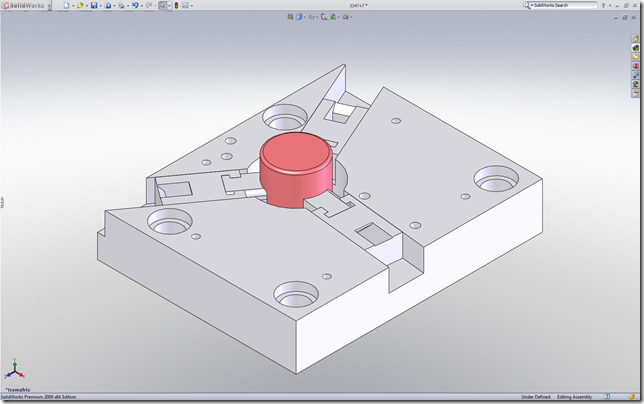The width and height of the screenshot is (644, 404).
Task: Open the Apply Scene sphere icon
Action: point(333,17)
